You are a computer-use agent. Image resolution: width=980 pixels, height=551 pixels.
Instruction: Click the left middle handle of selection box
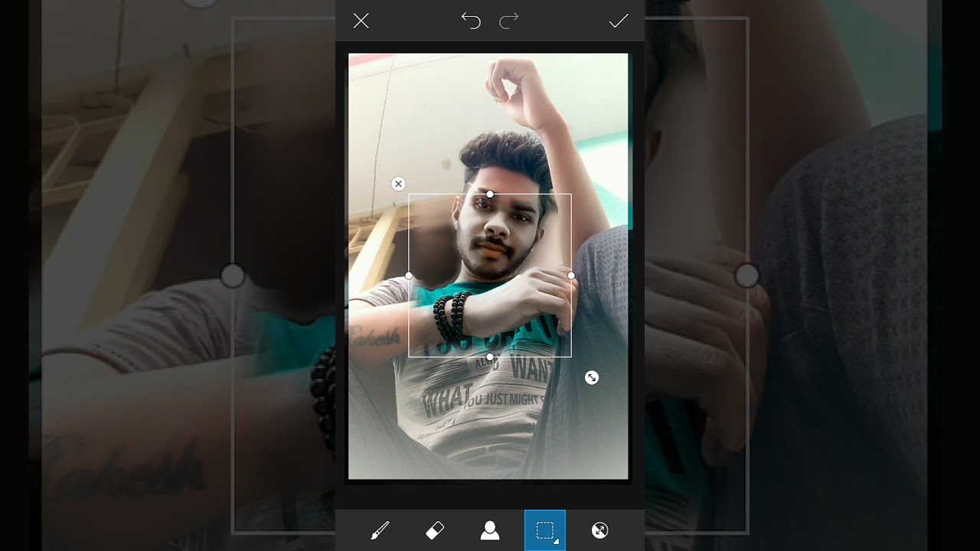(409, 275)
